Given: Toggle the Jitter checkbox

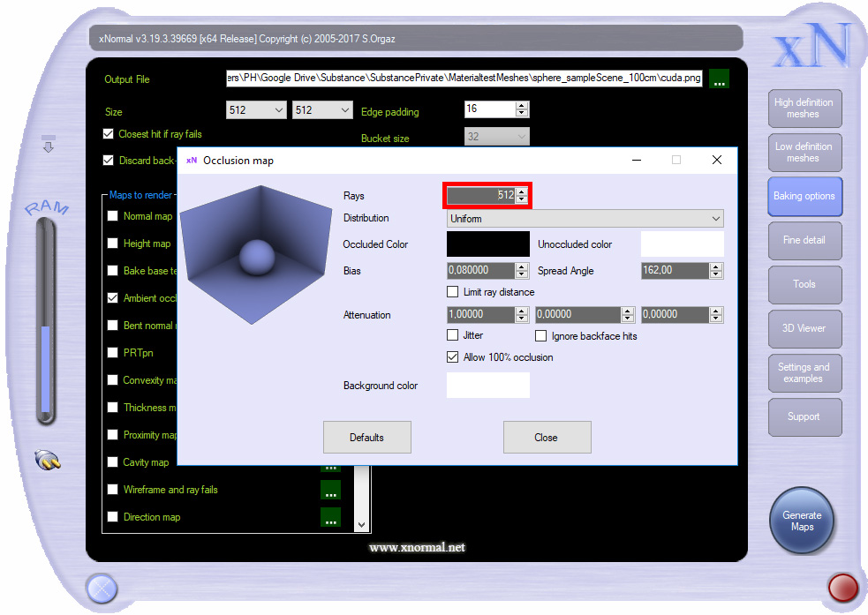Looking at the screenshot, I should pos(453,335).
